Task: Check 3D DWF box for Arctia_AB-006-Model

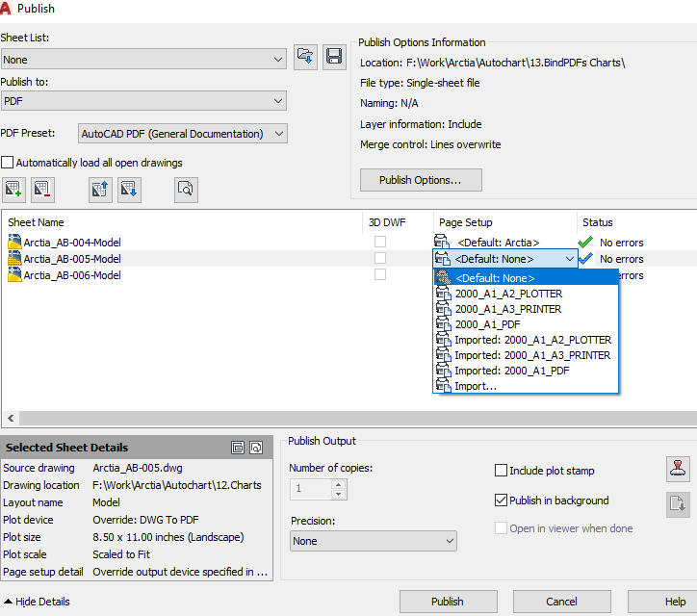Action: click(x=380, y=274)
